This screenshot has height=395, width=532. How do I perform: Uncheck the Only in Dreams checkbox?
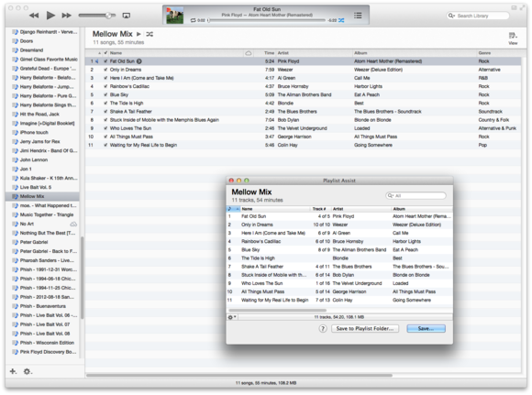[105, 70]
